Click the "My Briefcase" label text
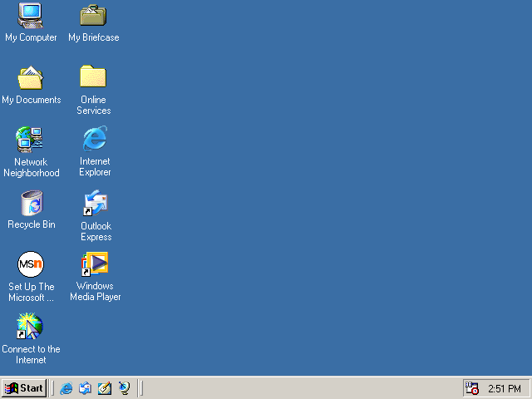The width and height of the screenshot is (532, 399). (x=94, y=37)
